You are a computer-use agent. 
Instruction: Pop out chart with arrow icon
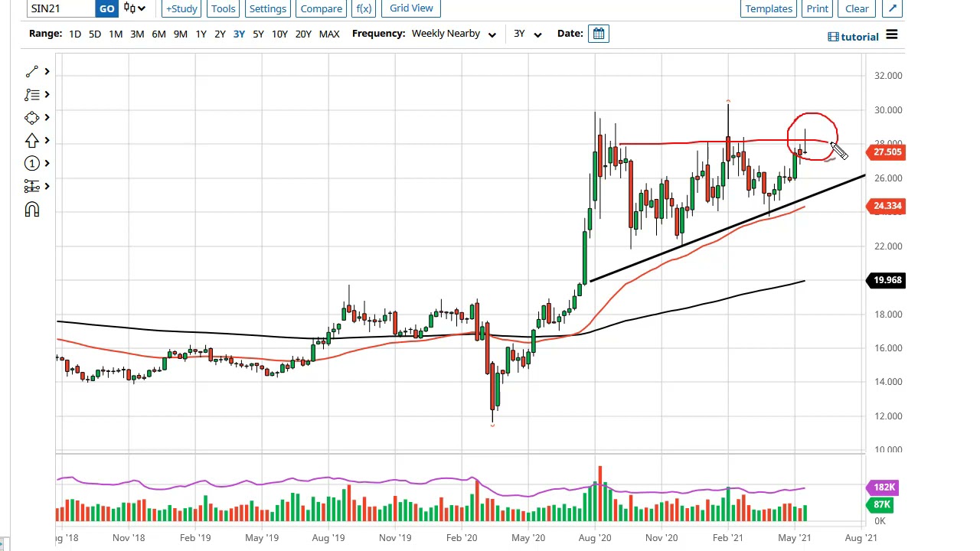point(892,8)
